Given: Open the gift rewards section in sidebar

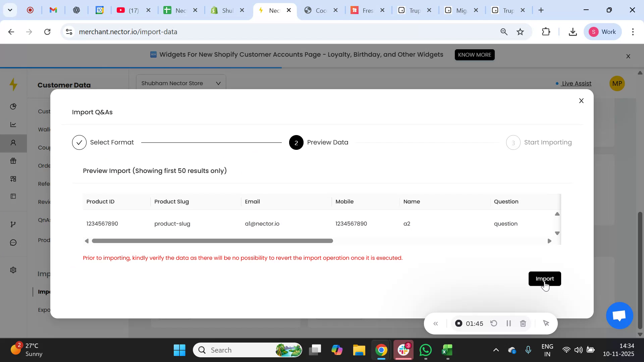Looking at the screenshot, I should pos(13,161).
